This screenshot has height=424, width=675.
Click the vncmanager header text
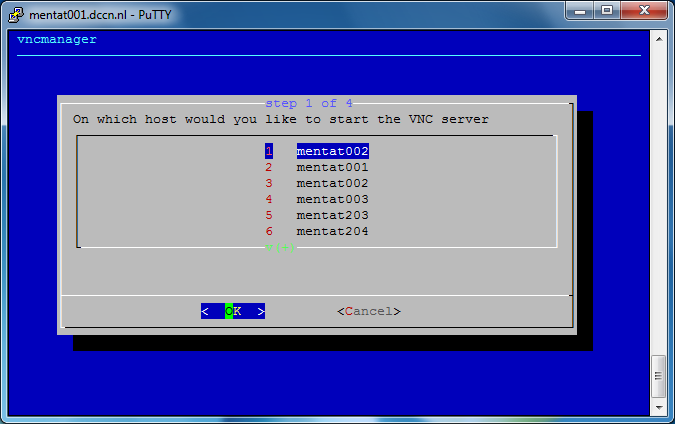(57, 40)
